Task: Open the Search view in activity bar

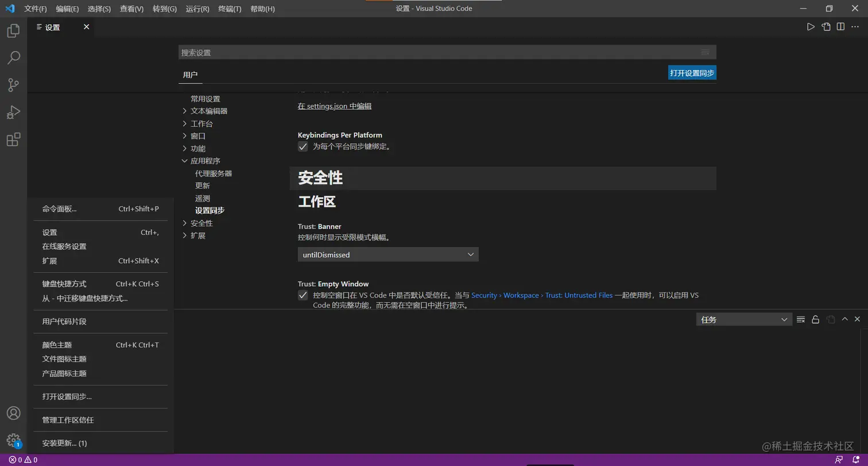Action: coord(13,57)
